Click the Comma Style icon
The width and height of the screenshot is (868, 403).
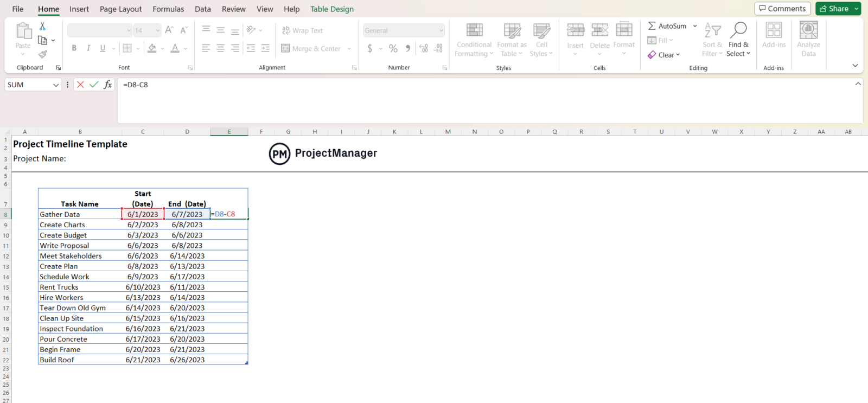coord(408,48)
